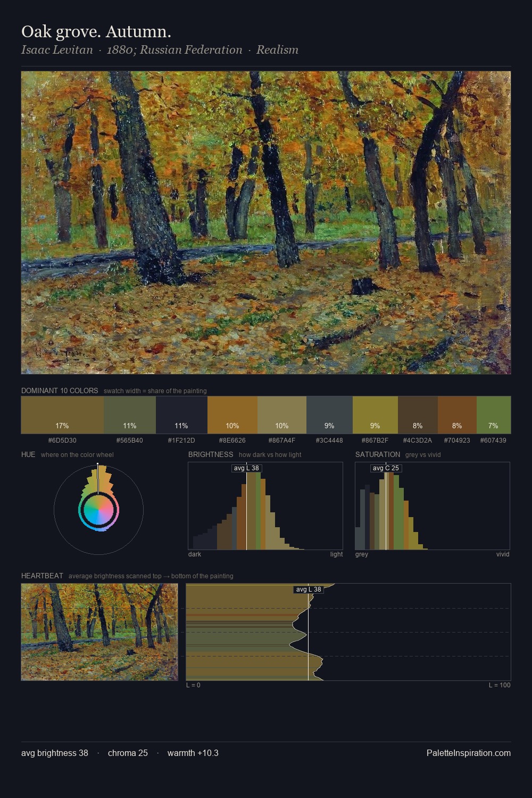Click the 'SATURATION' section heading
532x798 pixels.
[378, 454]
